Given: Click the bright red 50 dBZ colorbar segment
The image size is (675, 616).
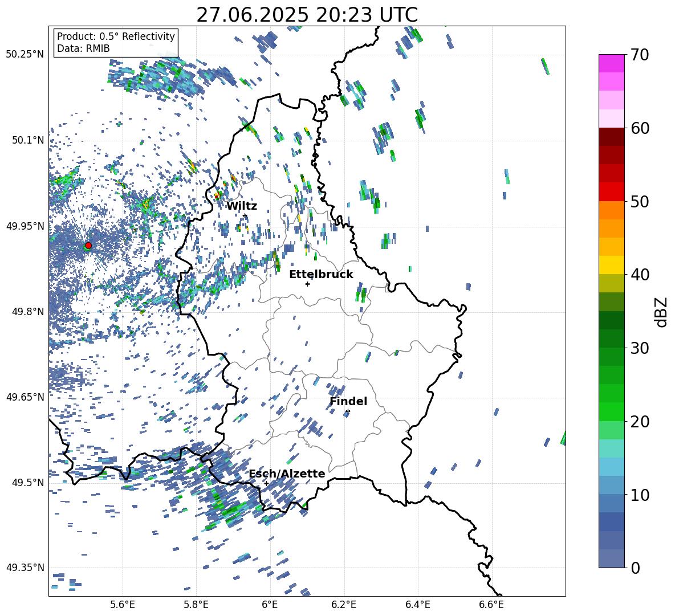Looking at the screenshot, I should point(611,192).
